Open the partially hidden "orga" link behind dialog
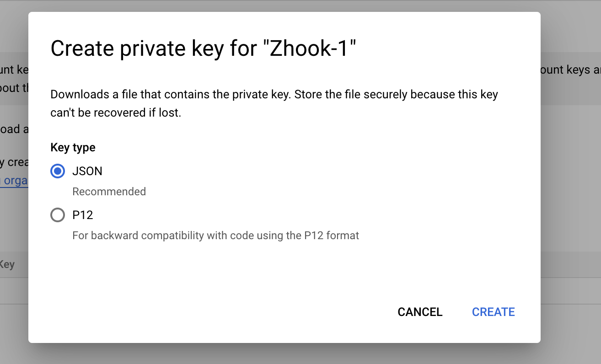The width and height of the screenshot is (601, 364). tap(15, 181)
